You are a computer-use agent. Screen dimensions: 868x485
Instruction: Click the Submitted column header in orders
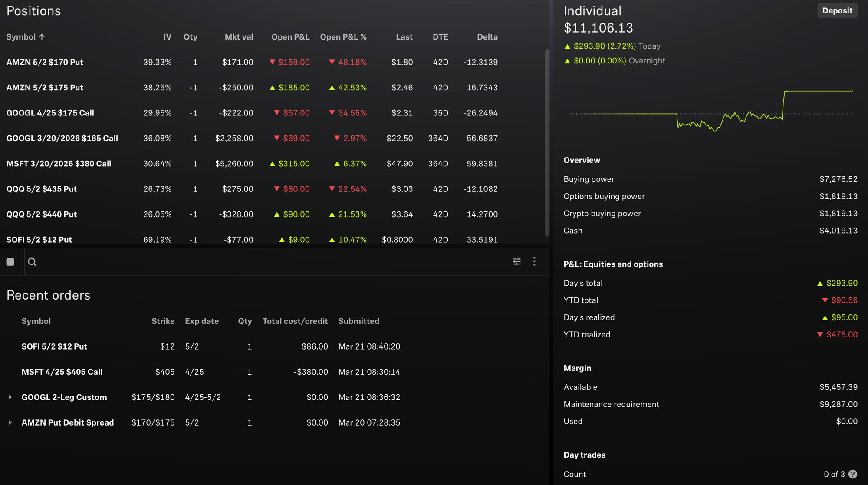coord(359,321)
